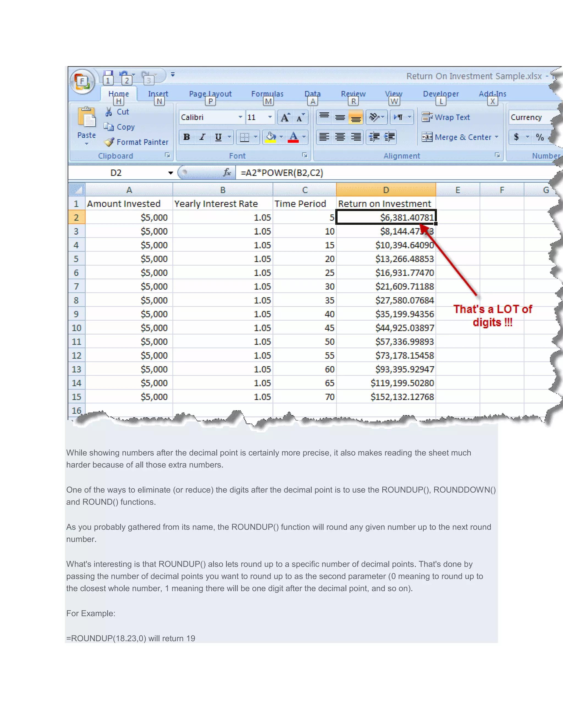
Task: Switch to the Insert tab
Action: pos(158,94)
